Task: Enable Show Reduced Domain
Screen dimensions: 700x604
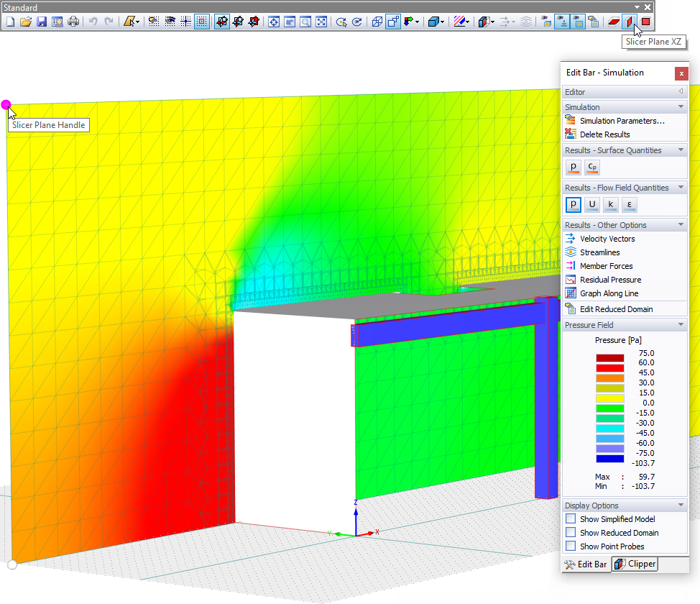Action: [x=571, y=532]
